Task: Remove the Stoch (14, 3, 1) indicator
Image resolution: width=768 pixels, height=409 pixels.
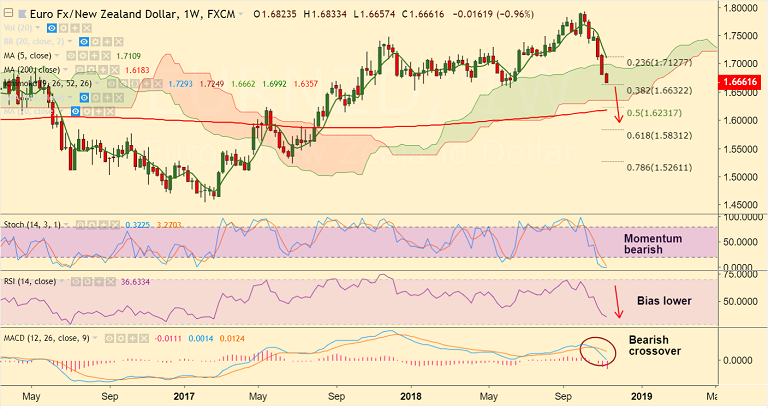Action: point(115,225)
